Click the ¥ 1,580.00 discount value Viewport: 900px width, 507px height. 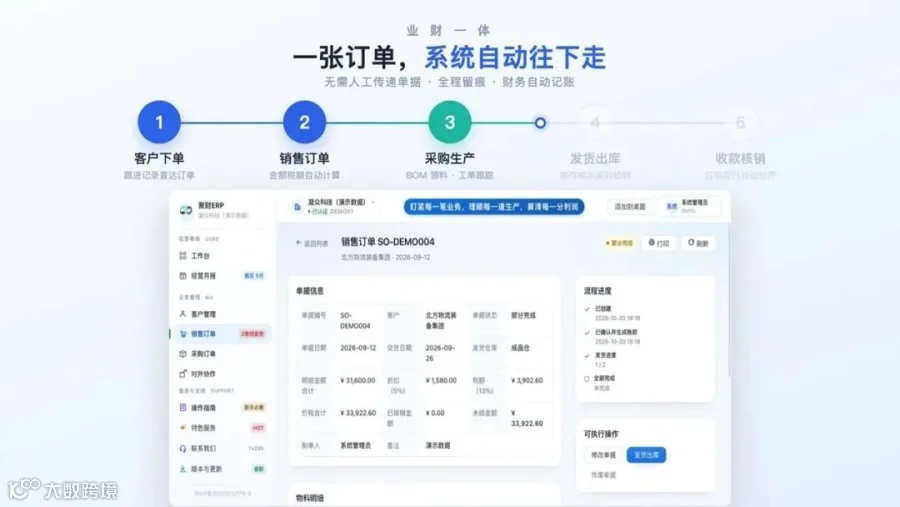(x=441, y=381)
